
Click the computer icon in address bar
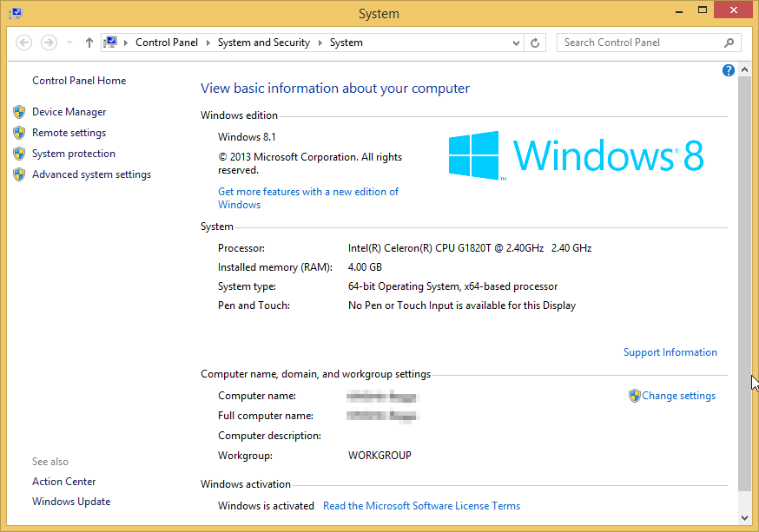tap(110, 42)
